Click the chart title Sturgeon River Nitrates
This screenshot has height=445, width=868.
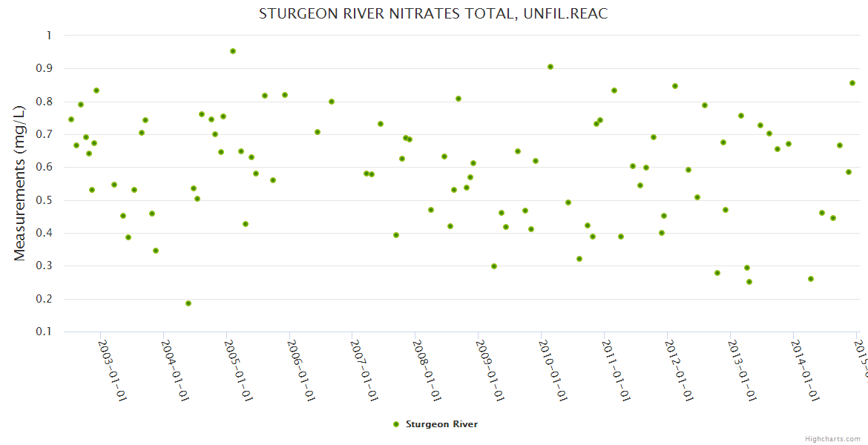click(433, 14)
